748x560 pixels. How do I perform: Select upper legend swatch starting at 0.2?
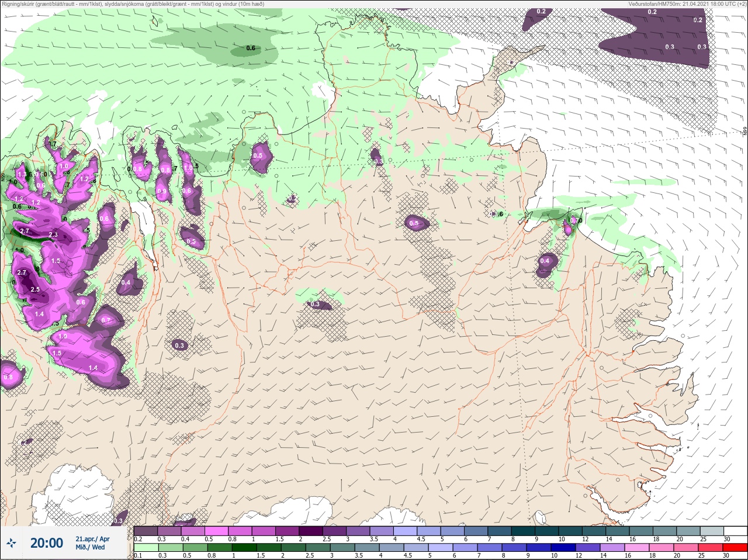tap(146, 531)
